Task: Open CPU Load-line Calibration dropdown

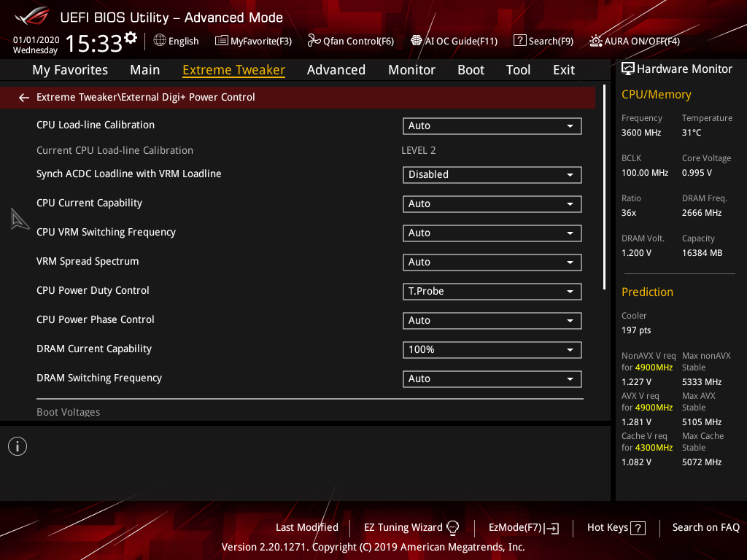Action: coord(492,126)
